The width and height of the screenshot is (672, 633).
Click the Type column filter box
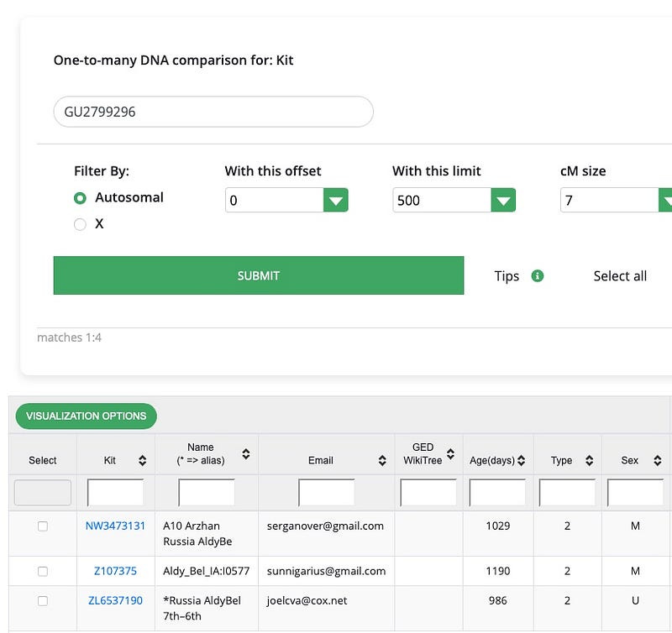point(567,493)
